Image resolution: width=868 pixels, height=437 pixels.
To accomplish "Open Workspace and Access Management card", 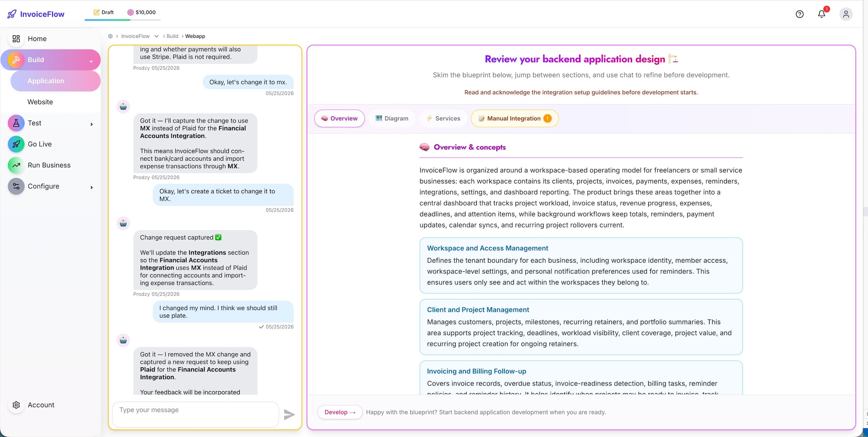I will 581,265.
